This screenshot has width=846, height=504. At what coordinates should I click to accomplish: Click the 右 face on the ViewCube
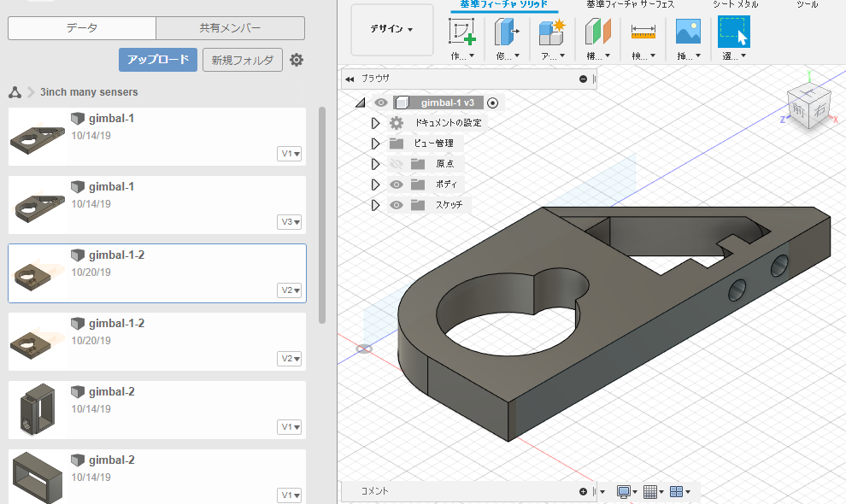(820, 110)
